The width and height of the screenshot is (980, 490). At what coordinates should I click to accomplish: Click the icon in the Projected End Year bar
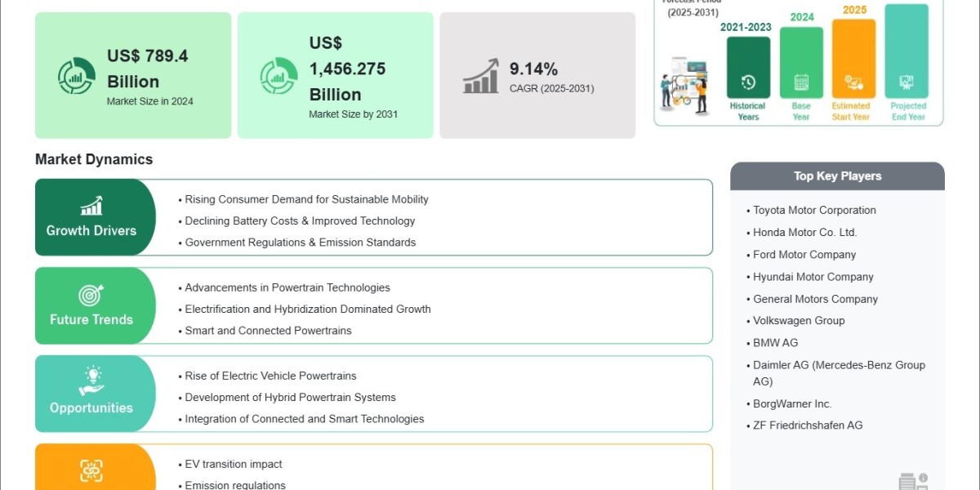click(x=906, y=82)
